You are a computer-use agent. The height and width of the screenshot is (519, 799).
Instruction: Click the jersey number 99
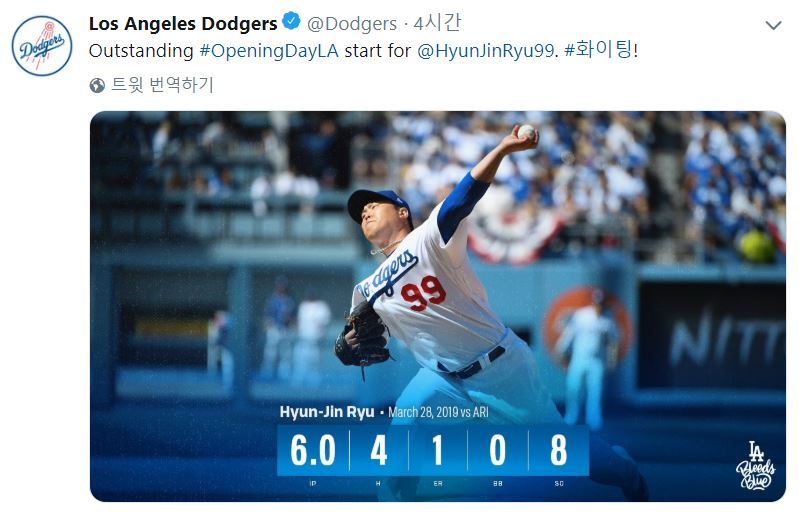[423, 293]
